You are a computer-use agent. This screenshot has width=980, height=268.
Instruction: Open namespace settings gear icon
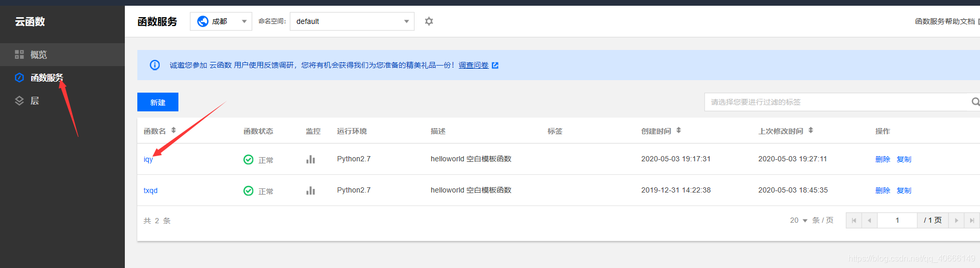click(429, 21)
